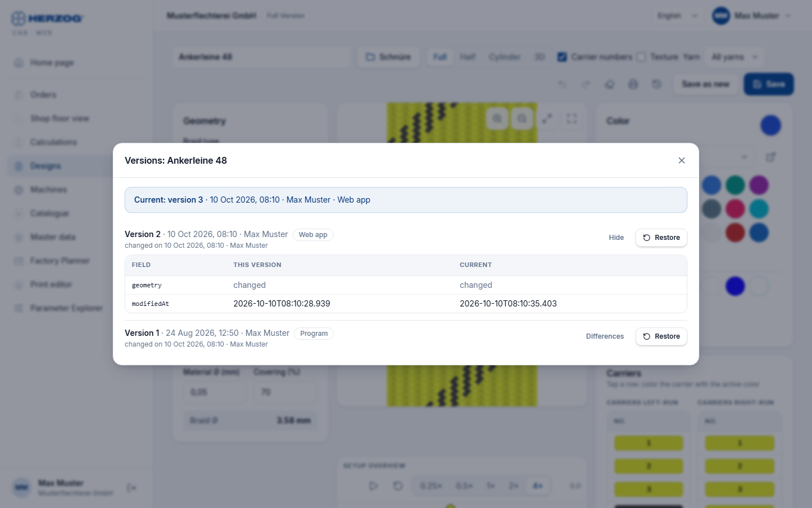
Task: Click the Save as new button
Action: click(x=705, y=84)
